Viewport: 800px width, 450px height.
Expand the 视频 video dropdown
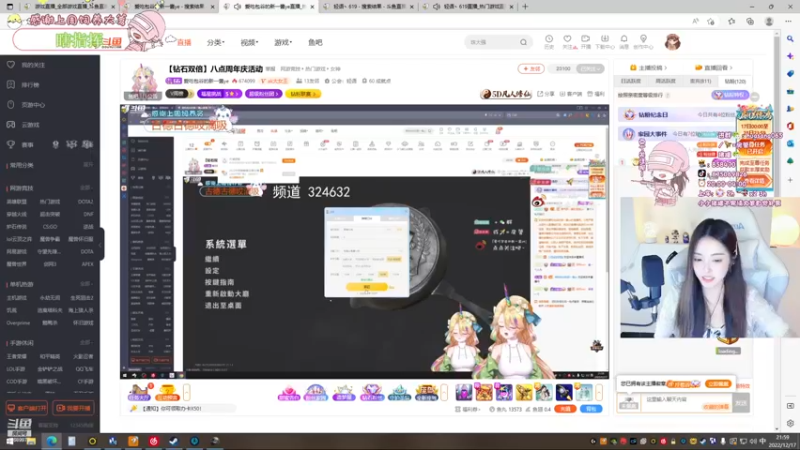249,42
